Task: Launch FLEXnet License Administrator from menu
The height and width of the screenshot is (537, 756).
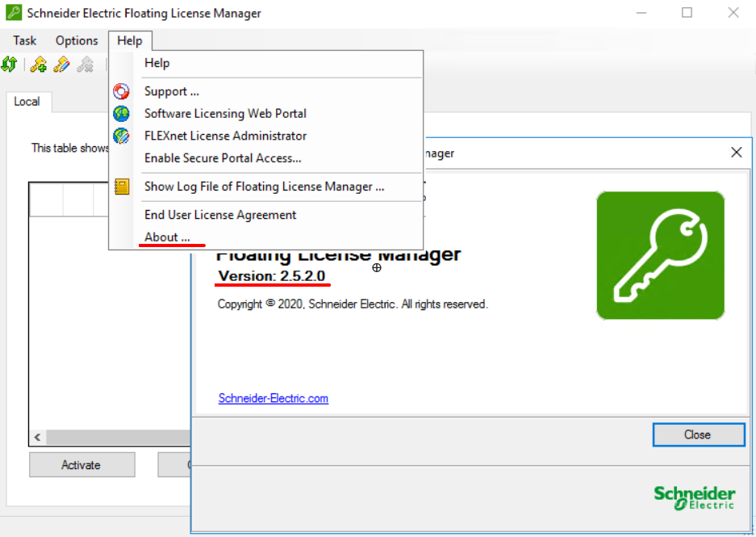Action: point(266,136)
